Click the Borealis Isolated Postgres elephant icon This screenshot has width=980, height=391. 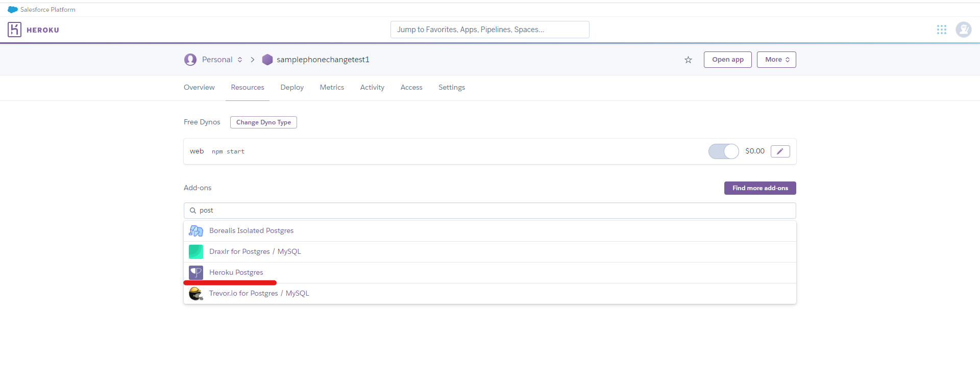click(196, 231)
